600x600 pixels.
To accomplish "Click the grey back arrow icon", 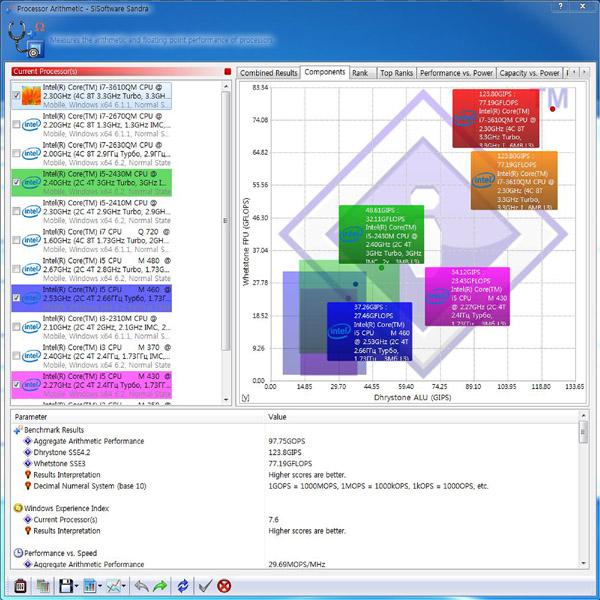I will (x=142, y=586).
